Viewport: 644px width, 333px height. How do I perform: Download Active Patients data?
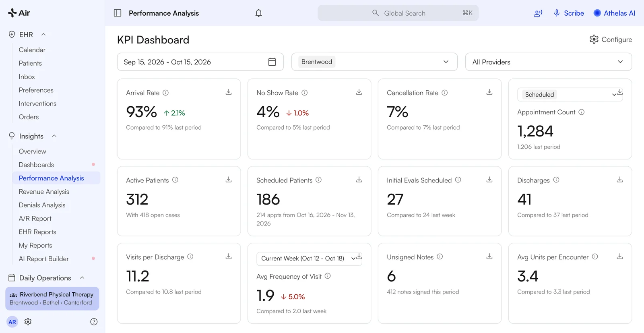[229, 180]
